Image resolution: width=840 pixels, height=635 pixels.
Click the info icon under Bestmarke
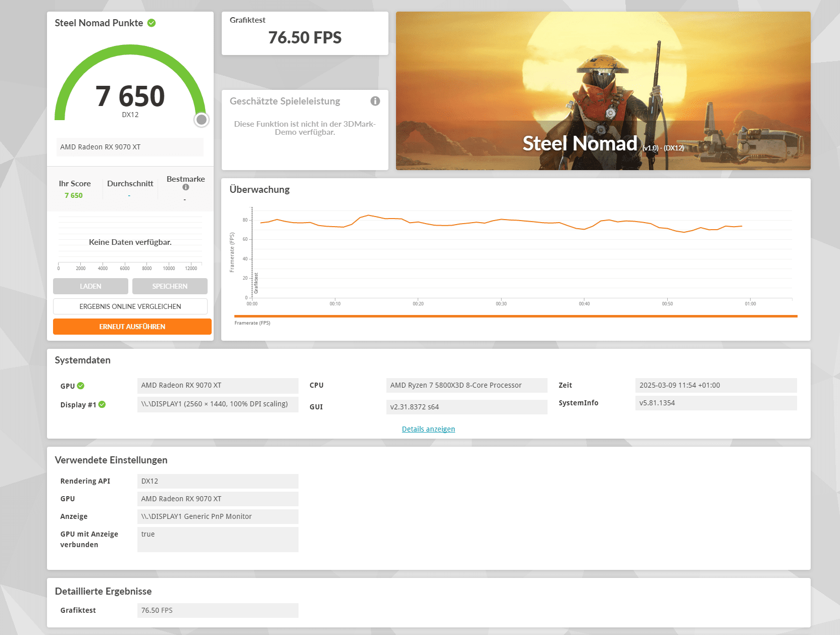click(186, 187)
